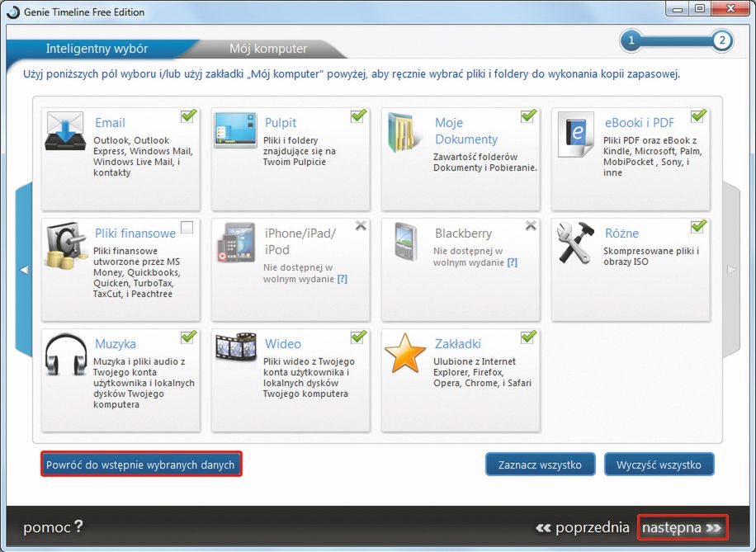This screenshot has height=552, width=756.
Task: Click the Różne title text
Action: coord(621,234)
